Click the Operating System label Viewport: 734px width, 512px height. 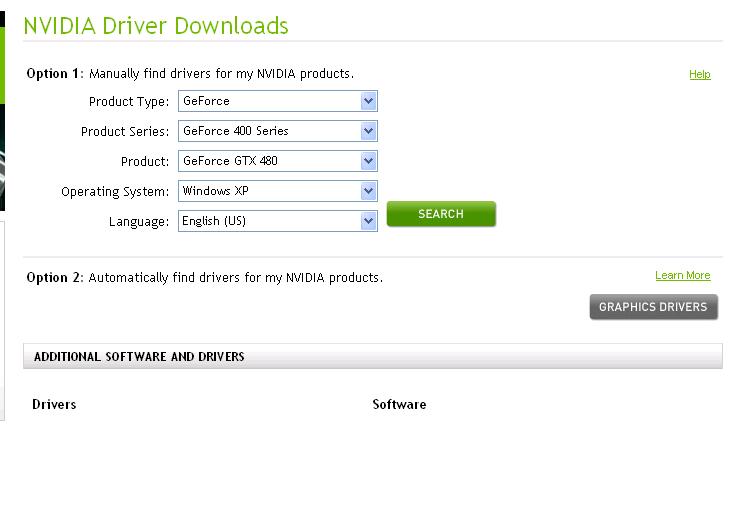pos(115,192)
